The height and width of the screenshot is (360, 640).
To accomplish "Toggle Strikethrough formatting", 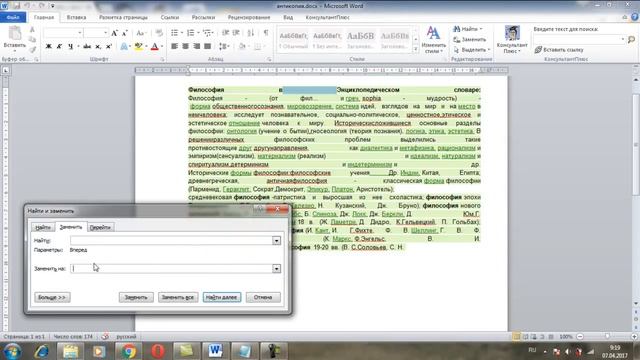I will (87, 47).
